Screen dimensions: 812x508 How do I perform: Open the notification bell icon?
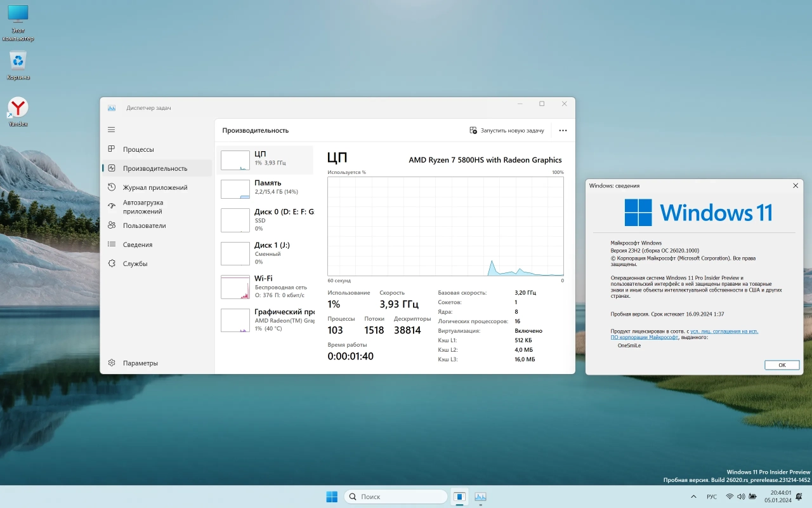tap(799, 497)
